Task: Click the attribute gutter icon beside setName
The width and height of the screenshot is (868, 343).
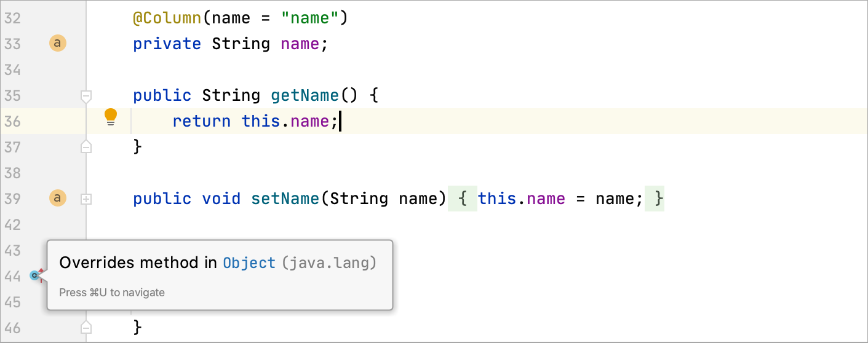Action: 57,199
